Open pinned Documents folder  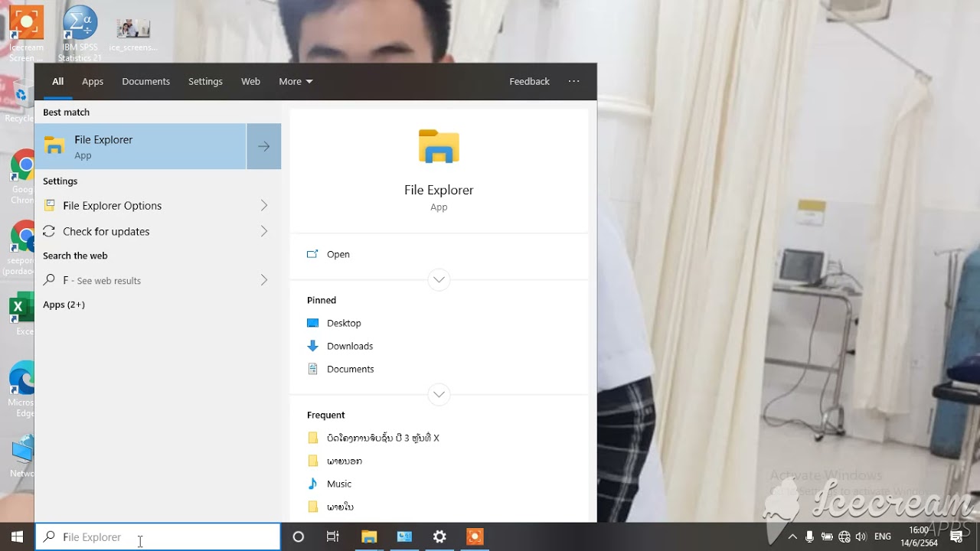(x=350, y=369)
